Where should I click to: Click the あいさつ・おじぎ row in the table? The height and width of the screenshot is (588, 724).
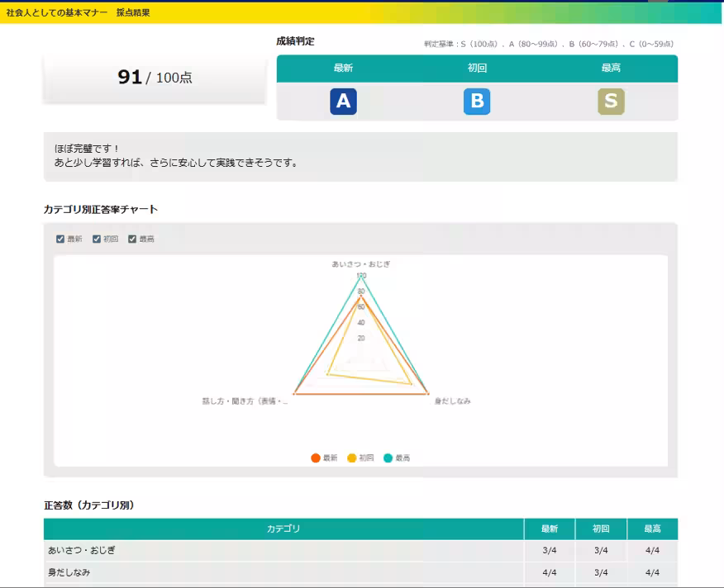pos(281,549)
